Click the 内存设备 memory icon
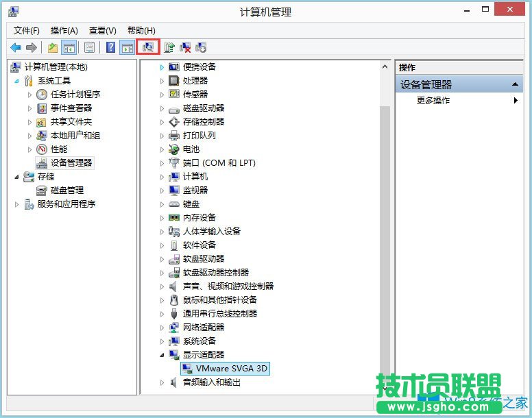 pyautogui.click(x=173, y=218)
